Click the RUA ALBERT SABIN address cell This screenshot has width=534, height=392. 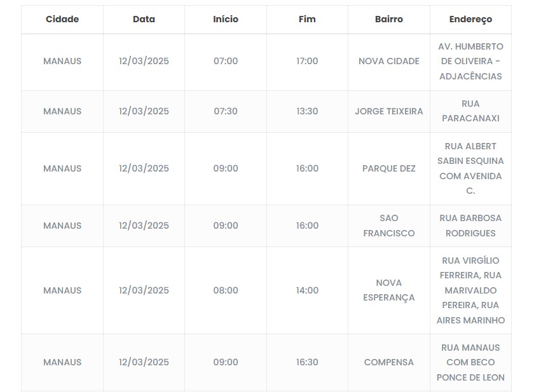[x=470, y=168]
